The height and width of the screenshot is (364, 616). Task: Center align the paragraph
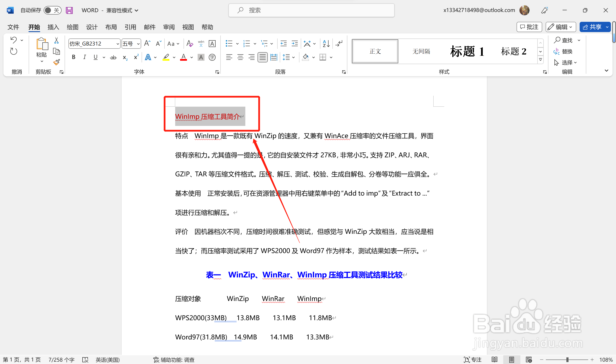point(240,57)
